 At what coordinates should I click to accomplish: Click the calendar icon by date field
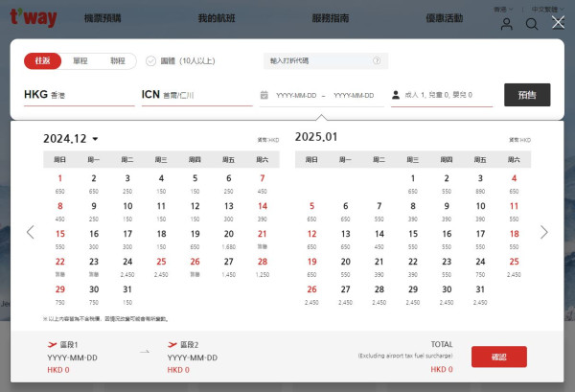(264, 95)
